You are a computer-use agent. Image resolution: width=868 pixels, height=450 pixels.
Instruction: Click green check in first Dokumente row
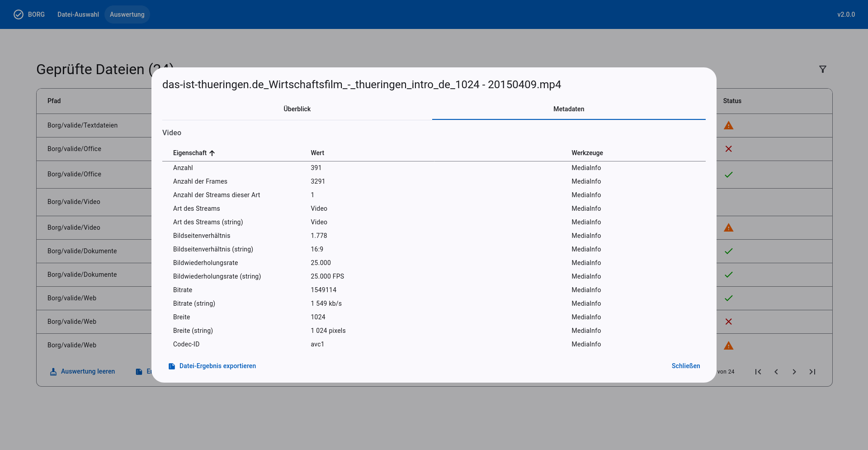729,251
